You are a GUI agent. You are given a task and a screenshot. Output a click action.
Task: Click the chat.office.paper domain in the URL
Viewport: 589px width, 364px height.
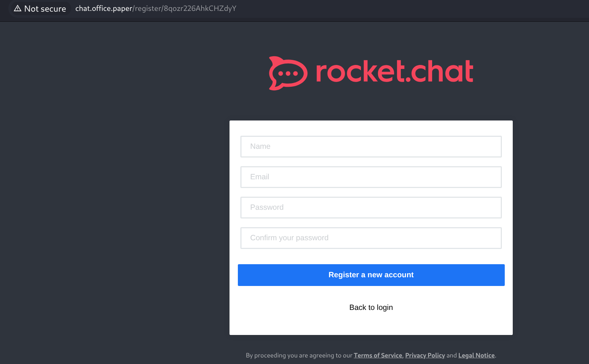coord(103,8)
